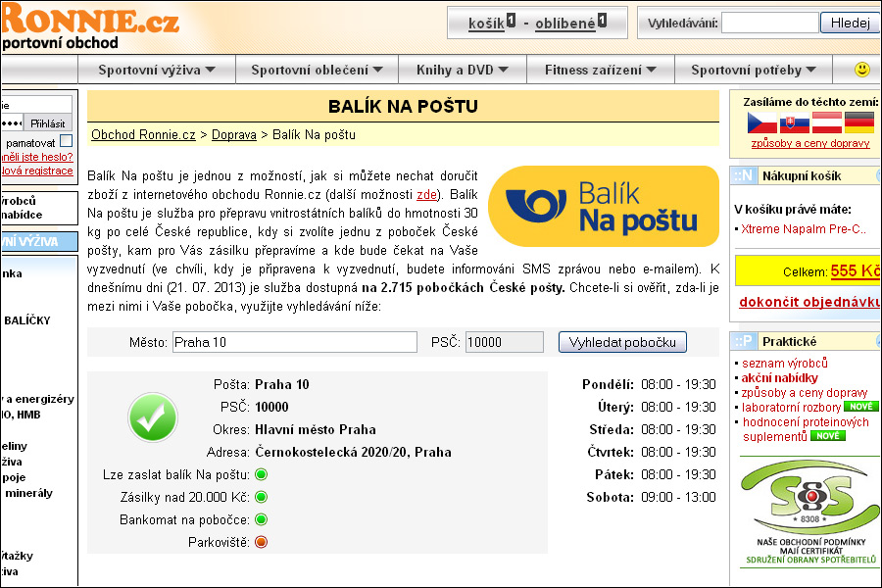Click the green Bankomat na pobočce indicator
The height and width of the screenshot is (588, 882).
pyautogui.click(x=261, y=519)
